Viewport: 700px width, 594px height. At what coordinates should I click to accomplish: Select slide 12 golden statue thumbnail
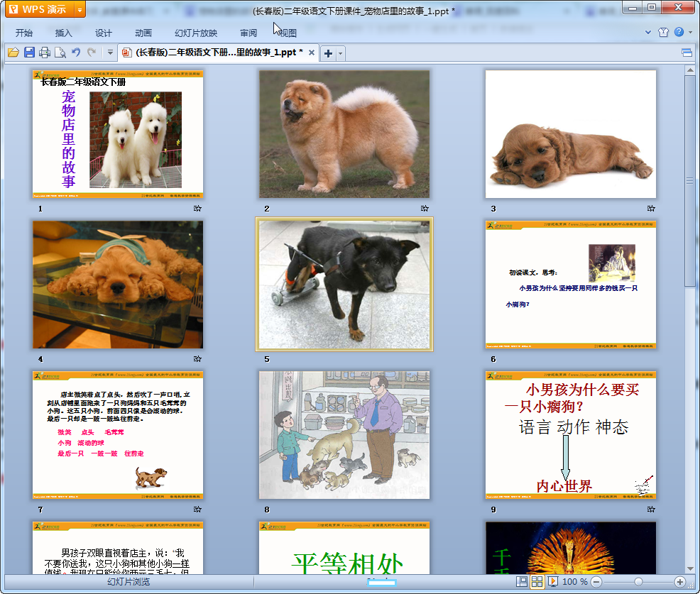[x=571, y=548]
